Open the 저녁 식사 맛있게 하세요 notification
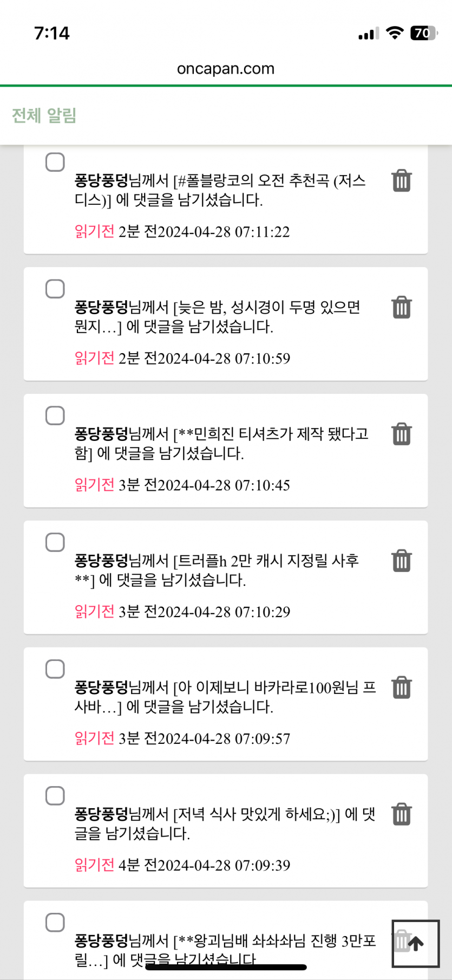 click(x=224, y=823)
